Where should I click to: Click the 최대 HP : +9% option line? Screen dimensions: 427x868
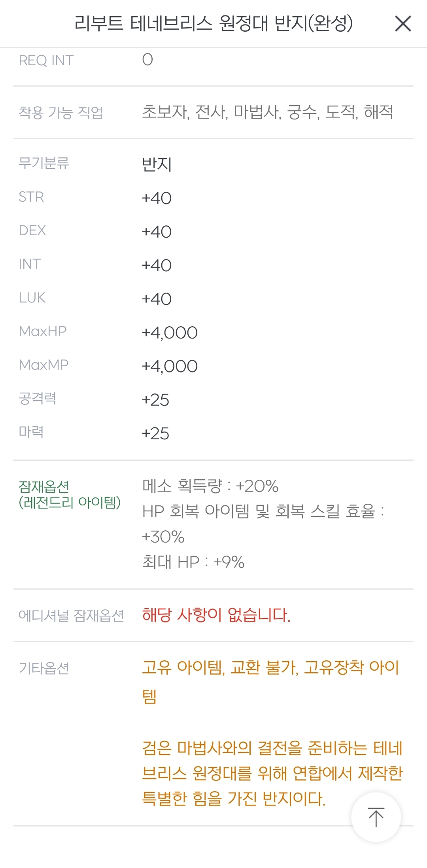click(193, 562)
